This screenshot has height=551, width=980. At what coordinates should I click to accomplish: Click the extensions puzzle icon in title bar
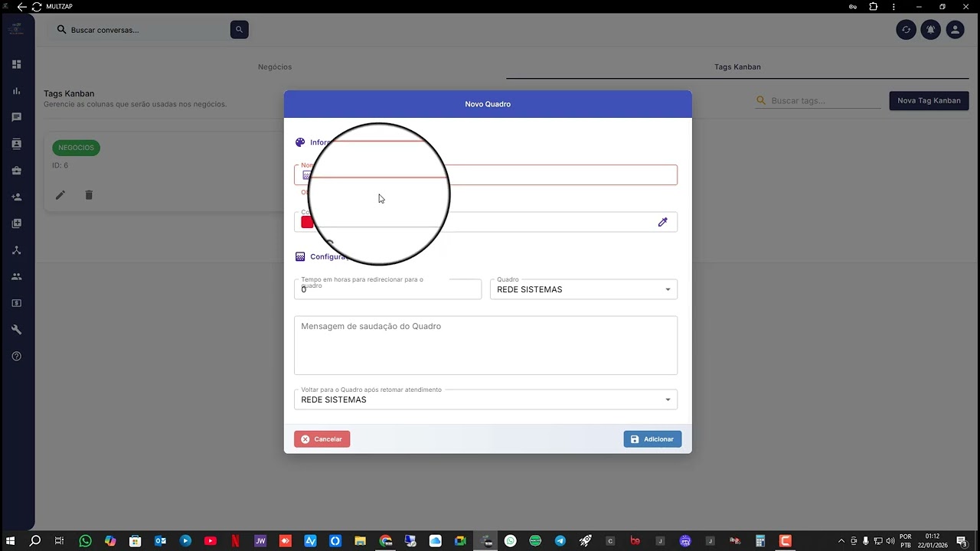coord(874,7)
